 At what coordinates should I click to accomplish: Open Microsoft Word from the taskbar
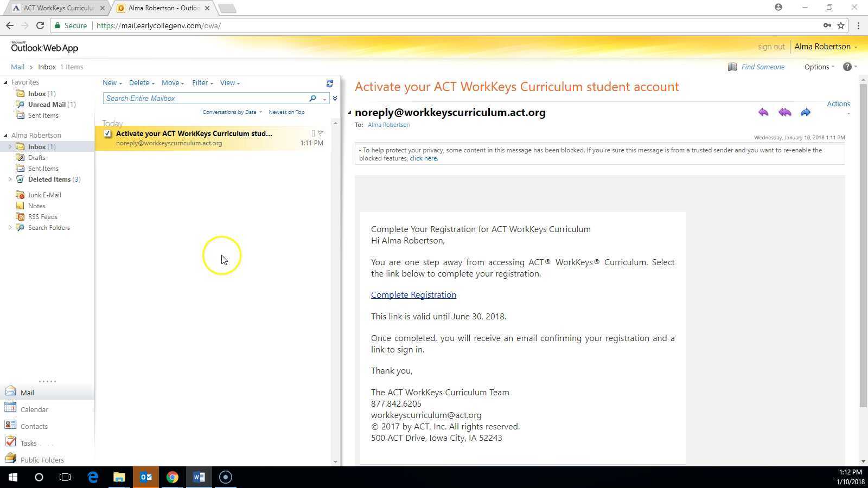pyautogui.click(x=199, y=477)
